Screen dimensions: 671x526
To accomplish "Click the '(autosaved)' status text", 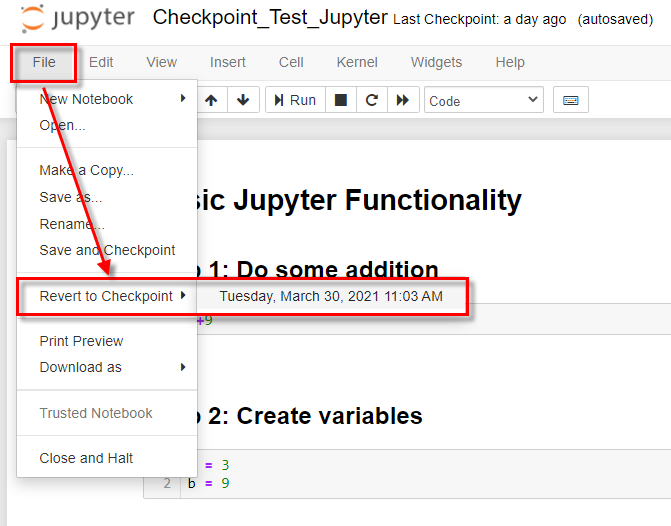I will point(615,19).
